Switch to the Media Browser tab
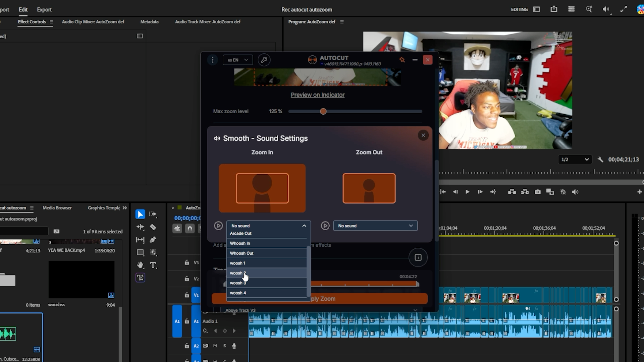 click(57, 208)
